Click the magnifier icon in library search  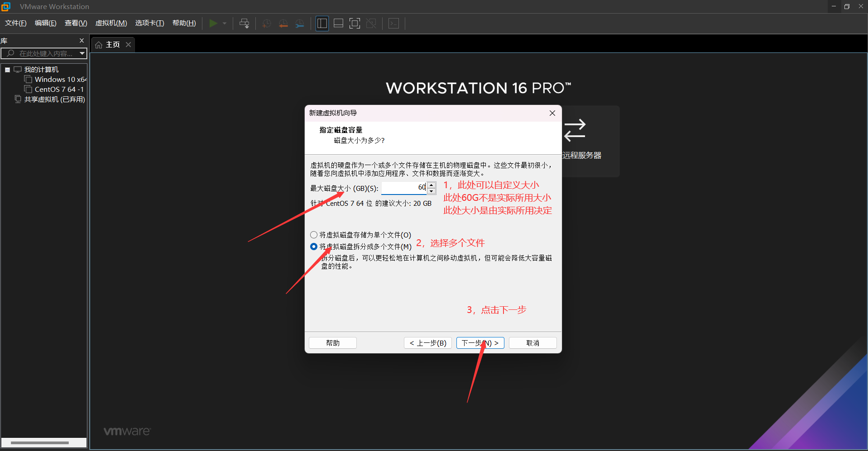[x=10, y=53]
